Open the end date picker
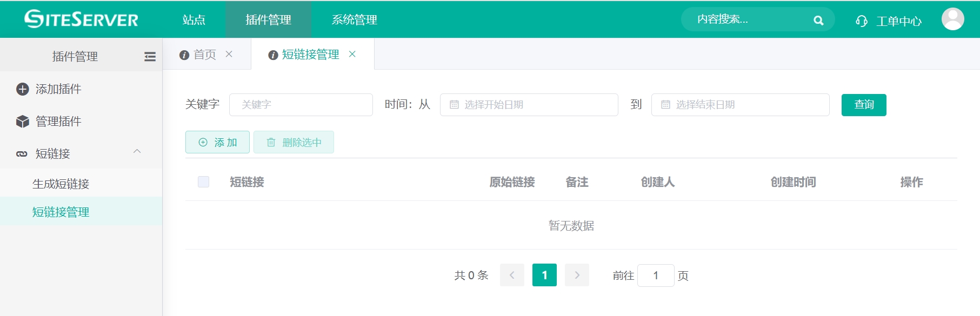 [740, 105]
